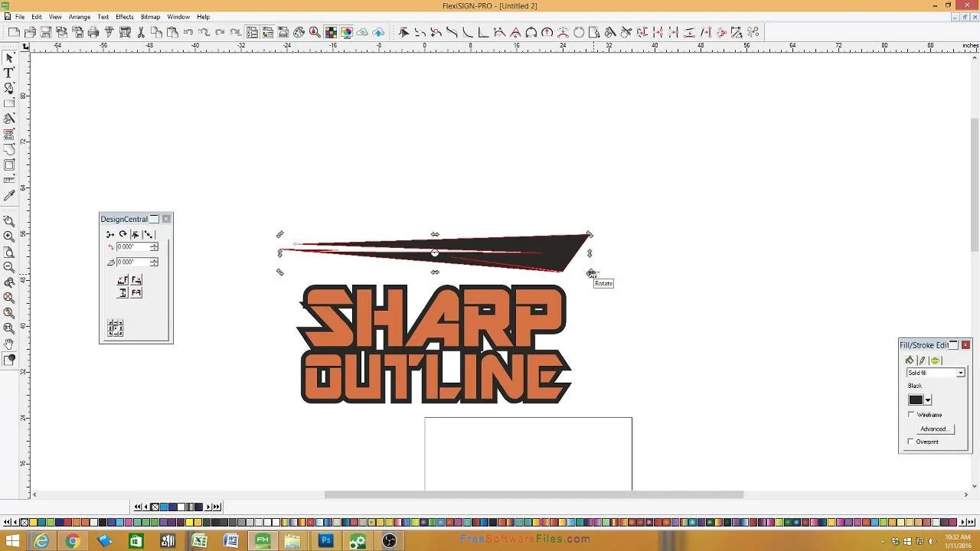Open Photoshop from the Windows taskbar
This screenshot has height=551, width=980.
[326, 541]
